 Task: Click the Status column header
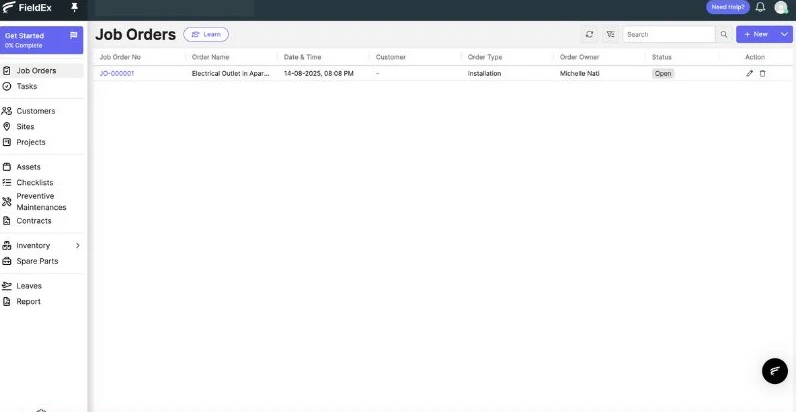(x=661, y=57)
